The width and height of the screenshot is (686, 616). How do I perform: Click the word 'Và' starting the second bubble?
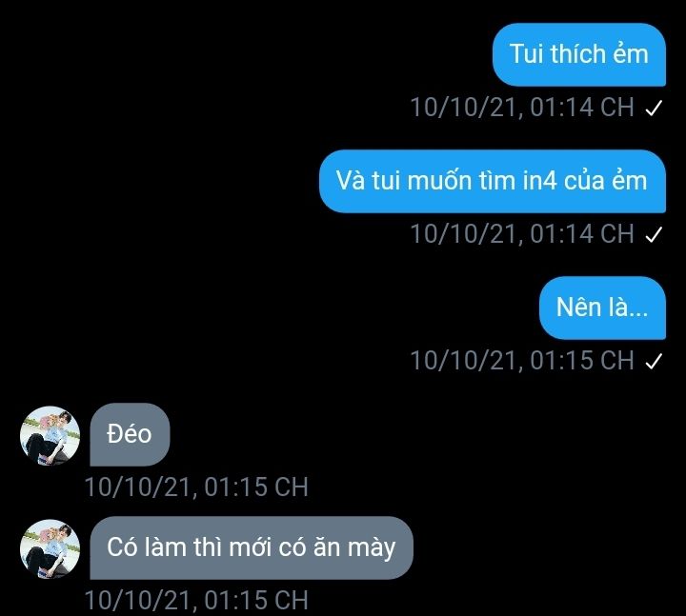click(x=351, y=180)
